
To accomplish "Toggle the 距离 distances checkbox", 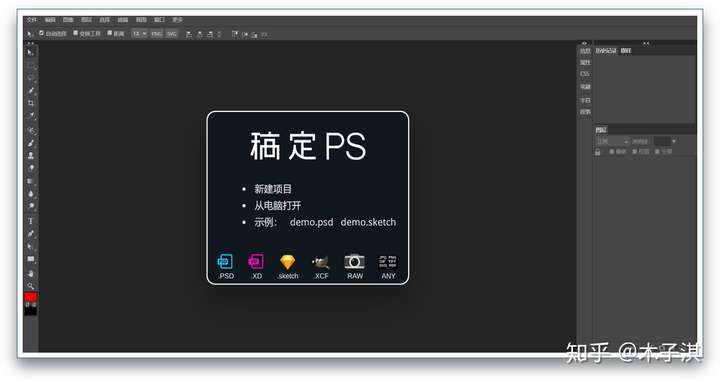I will pos(110,33).
